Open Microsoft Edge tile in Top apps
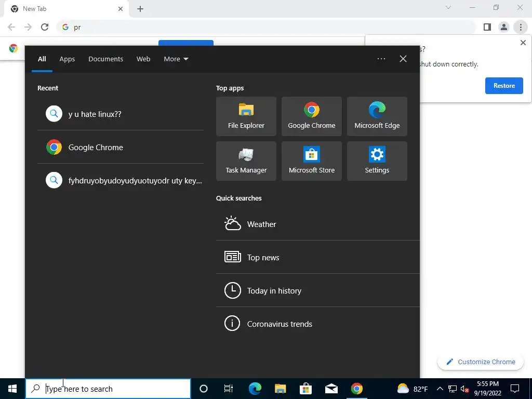The width and height of the screenshot is (532, 399). pos(377,116)
